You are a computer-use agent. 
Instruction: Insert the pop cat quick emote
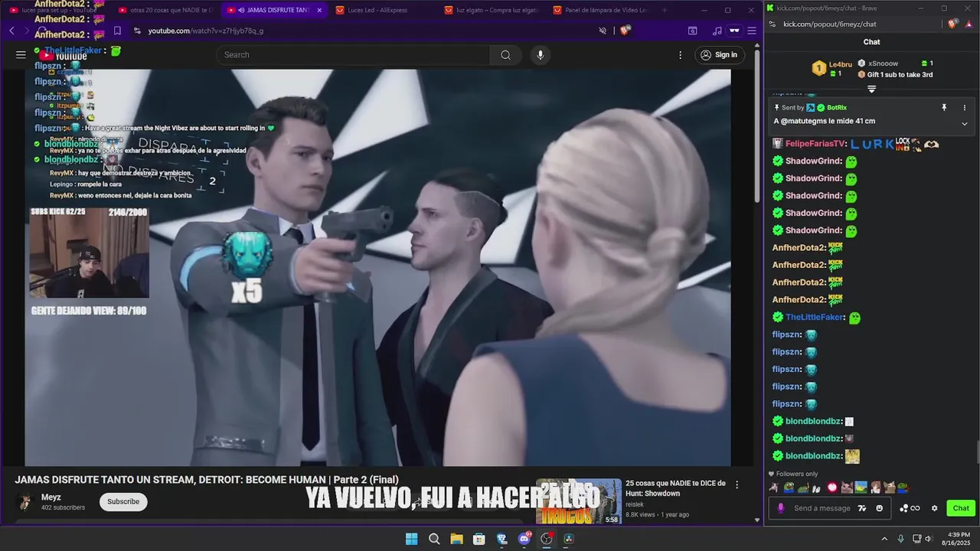[x=846, y=487]
